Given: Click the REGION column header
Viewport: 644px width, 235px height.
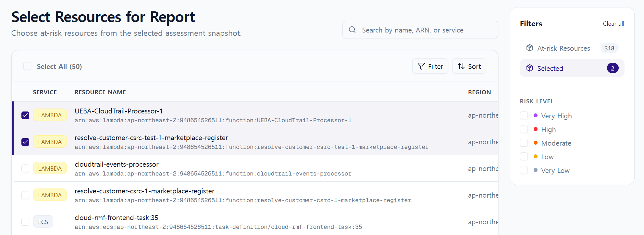Looking at the screenshot, I should point(479,92).
